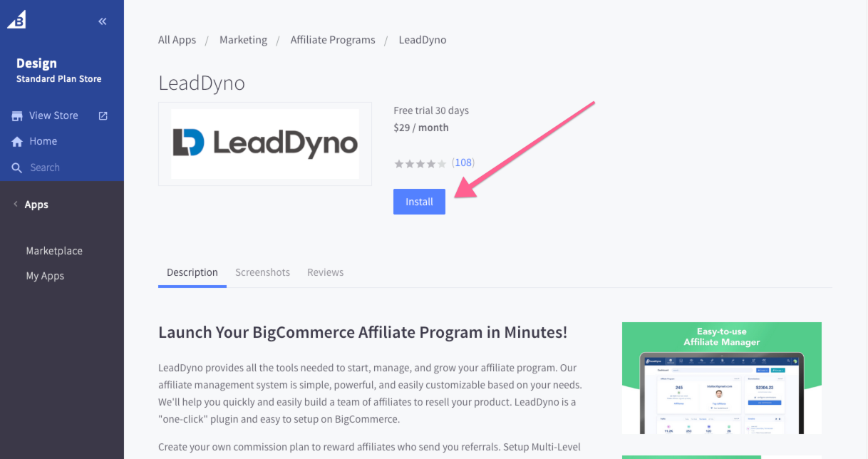The width and height of the screenshot is (868, 459).
Task: Switch to the Screenshots tab
Action: [262, 272]
